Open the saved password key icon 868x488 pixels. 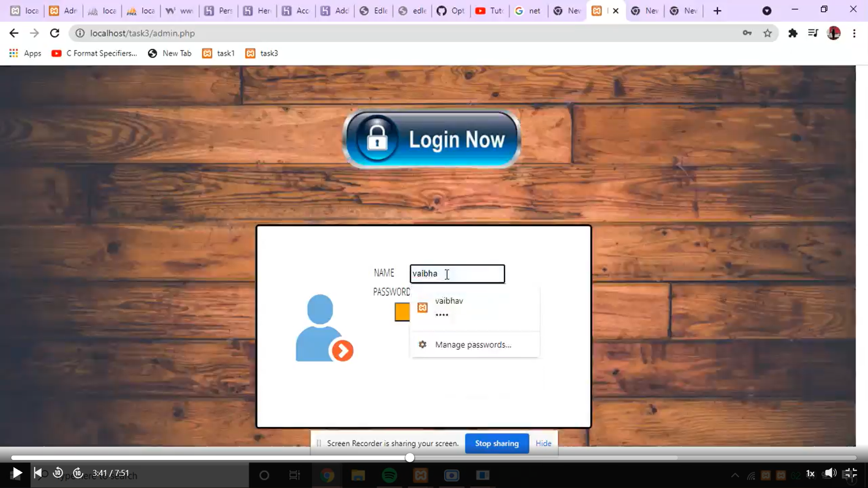pyautogui.click(x=747, y=33)
